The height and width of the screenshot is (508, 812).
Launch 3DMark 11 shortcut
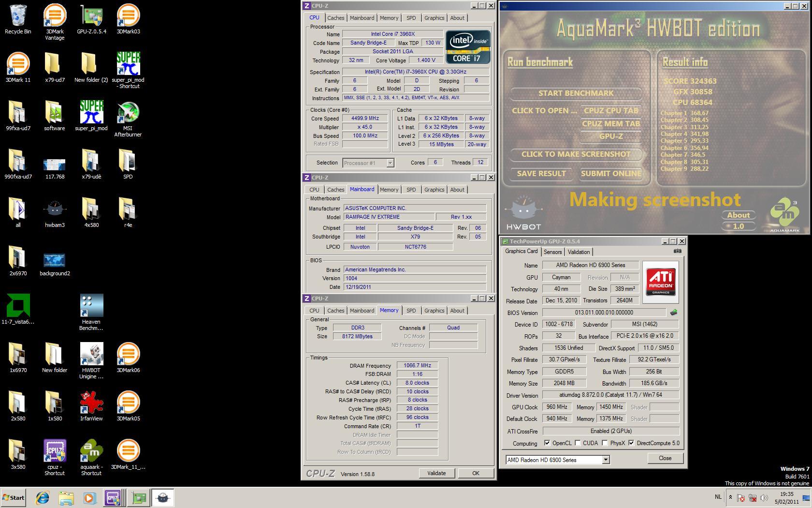pyautogui.click(x=18, y=68)
